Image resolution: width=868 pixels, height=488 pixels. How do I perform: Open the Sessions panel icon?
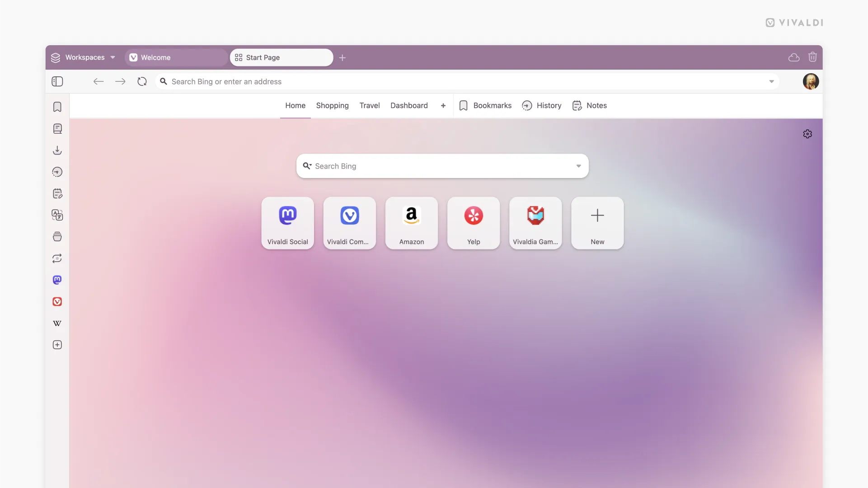tap(57, 258)
